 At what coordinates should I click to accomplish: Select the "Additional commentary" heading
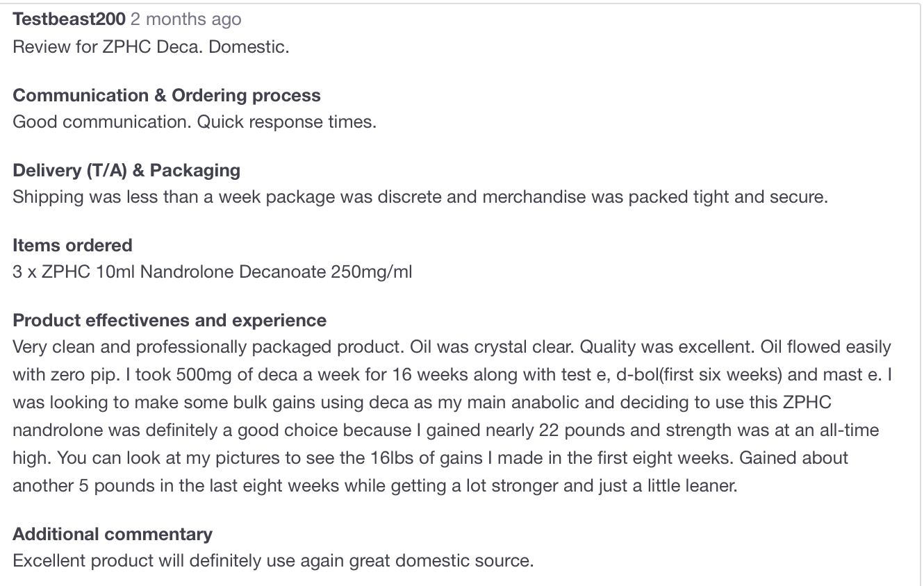(x=113, y=534)
